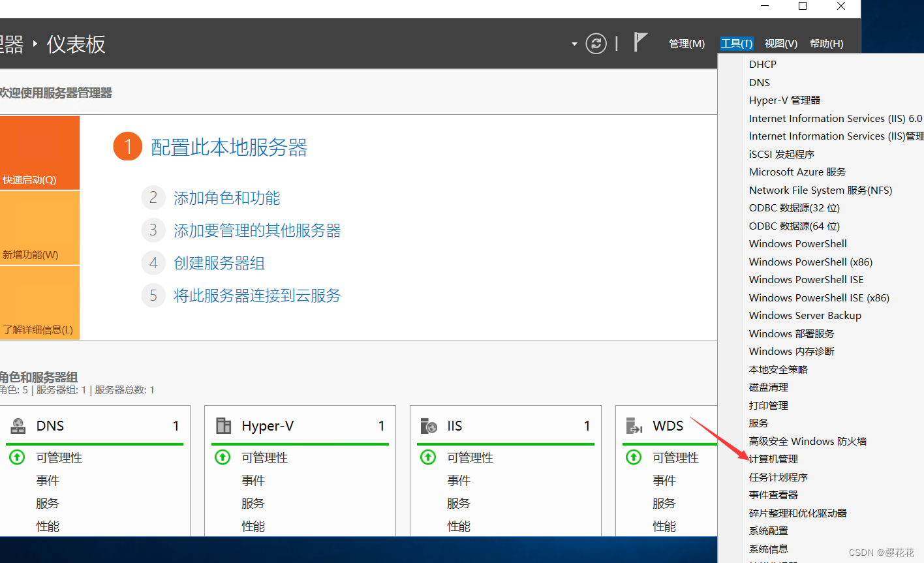Select 新增功能(W) tile
Viewport: 924px width, 563px height.
pyautogui.click(x=40, y=228)
